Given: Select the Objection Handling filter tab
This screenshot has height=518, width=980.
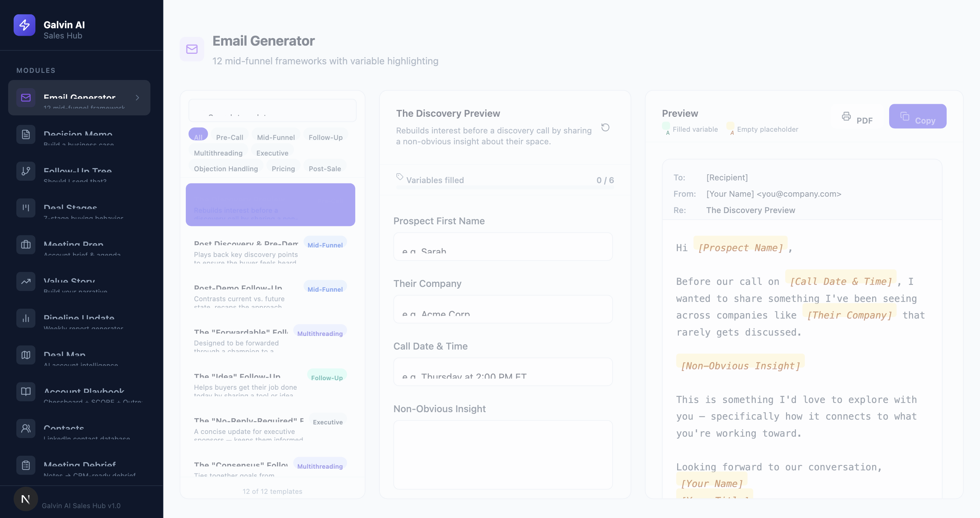Looking at the screenshot, I should [x=226, y=168].
